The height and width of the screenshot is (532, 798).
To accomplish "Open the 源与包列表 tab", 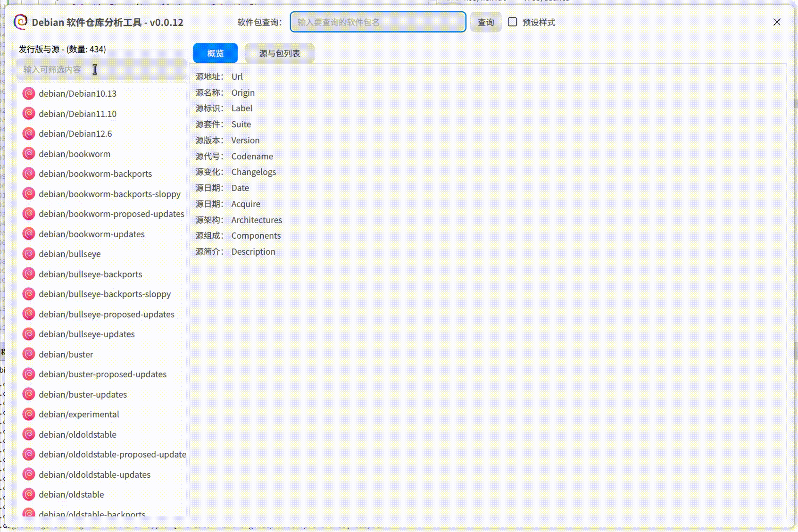I will click(280, 53).
